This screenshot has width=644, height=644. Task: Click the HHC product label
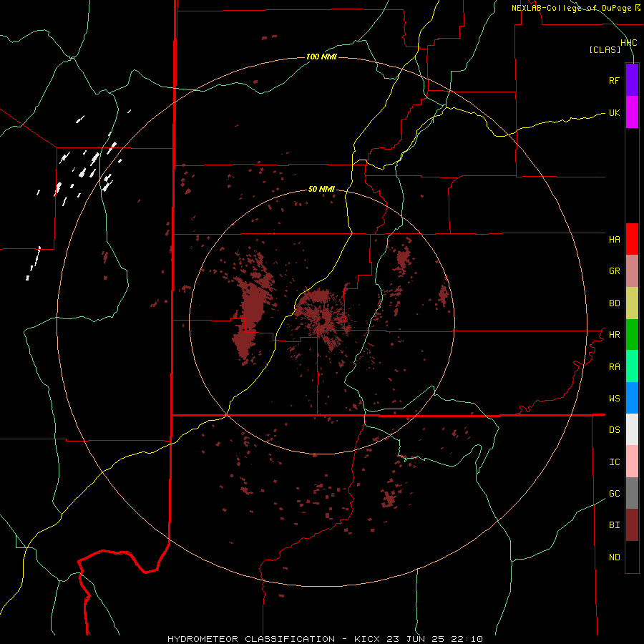[x=628, y=43]
